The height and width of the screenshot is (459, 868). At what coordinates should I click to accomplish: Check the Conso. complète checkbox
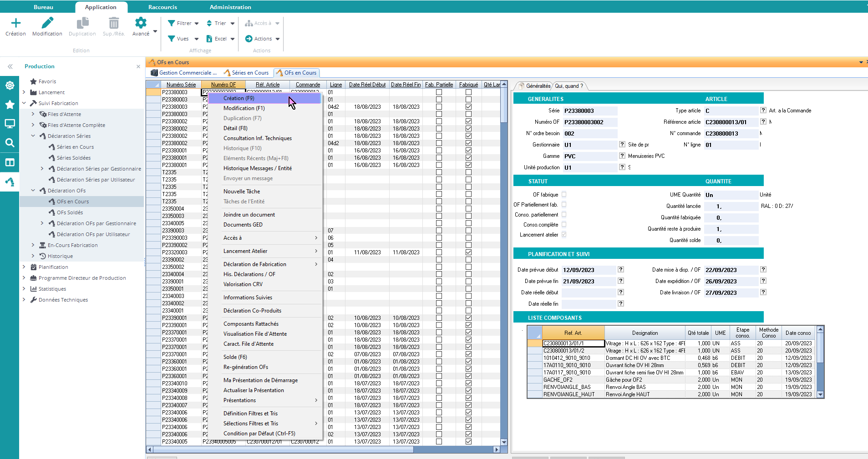564,224
